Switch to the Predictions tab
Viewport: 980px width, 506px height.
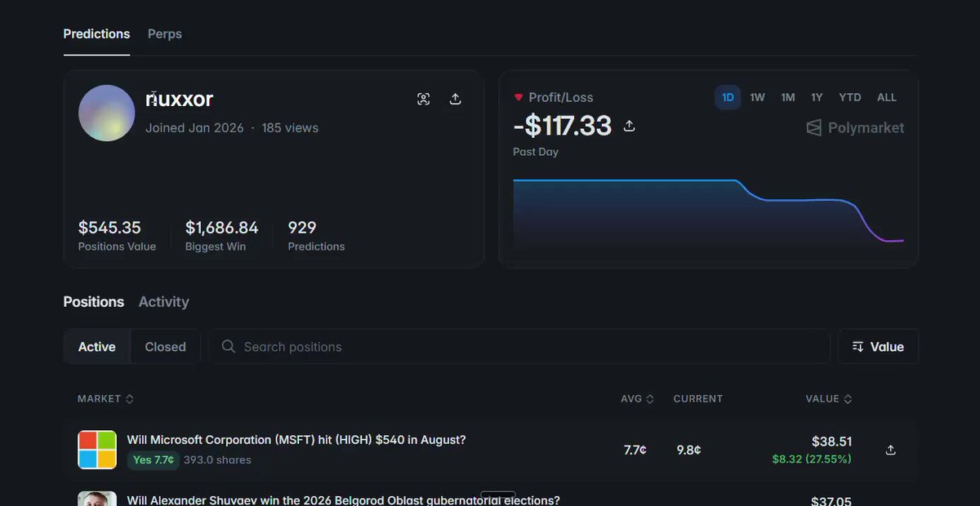point(96,34)
